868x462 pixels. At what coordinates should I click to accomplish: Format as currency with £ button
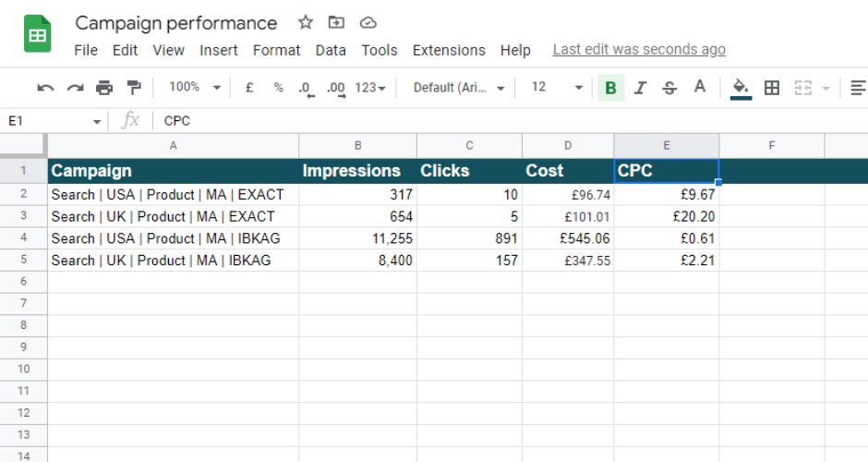tap(249, 88)
